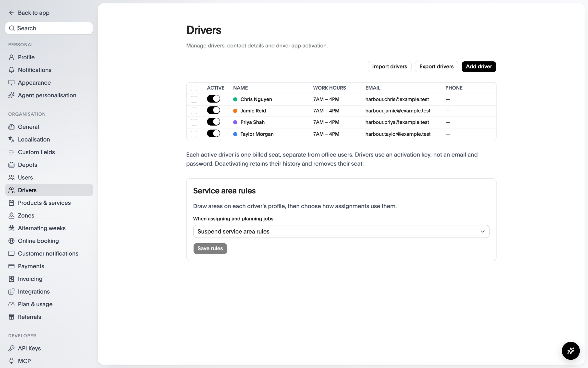Viewport: 588px width, 368px height.
Task: Click the Export drivers button
Action: (436, 66)
